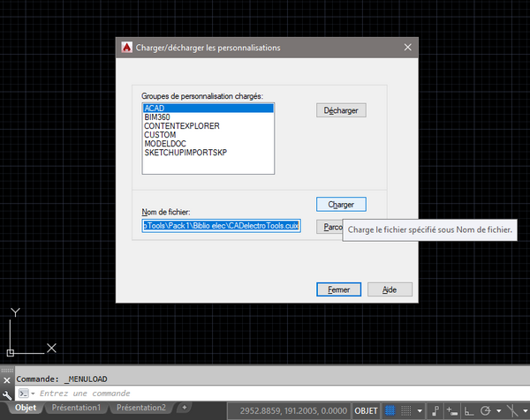Image resolution: width=530 pixels, height=420 pixels.
Task: Select BIM360 in the loaded groups list
Action: click(x=208, y=117)
